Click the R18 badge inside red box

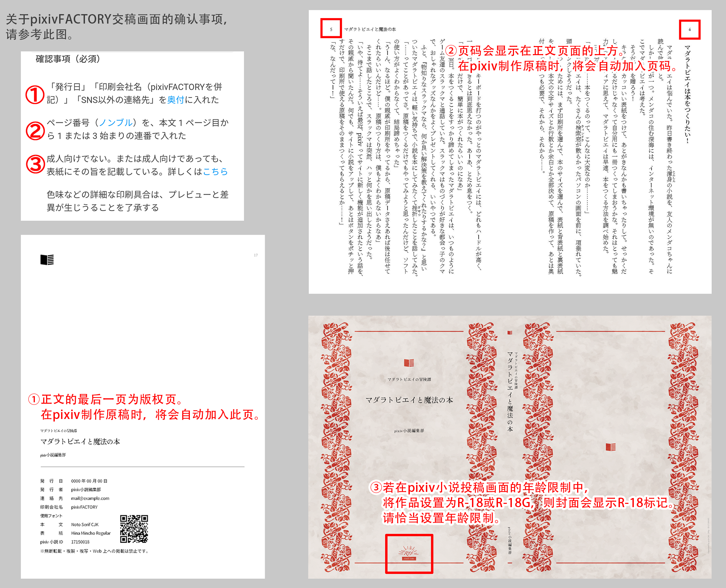(409, 554)
